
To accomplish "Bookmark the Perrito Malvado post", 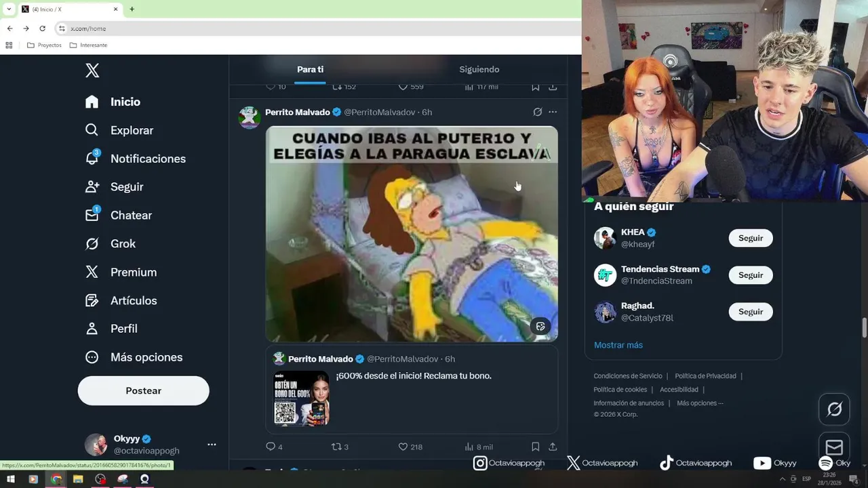I will [535, 447].
